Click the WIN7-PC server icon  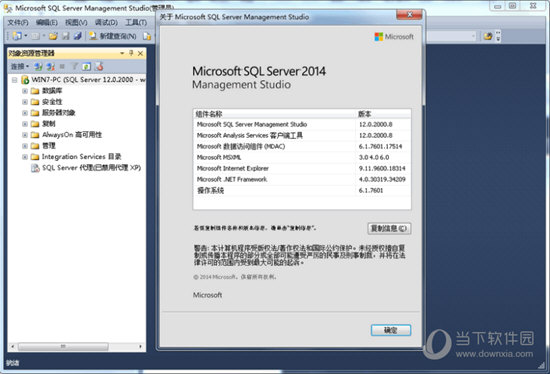(25, 80)
